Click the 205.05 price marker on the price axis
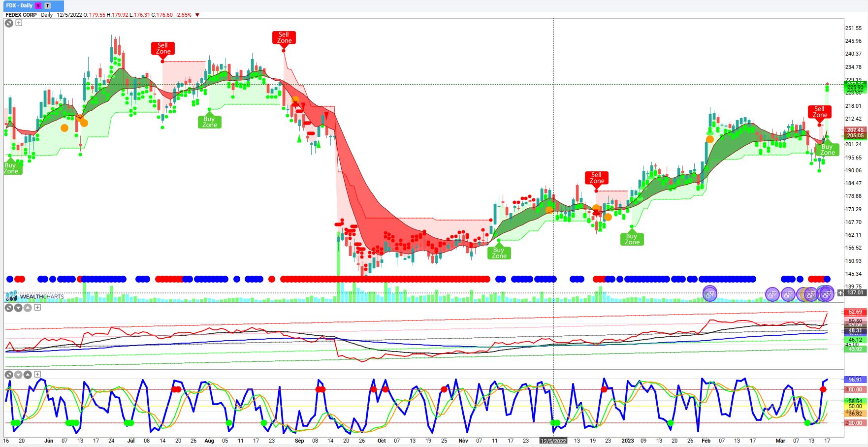Viewport: 868px width, 447px height. [856, 135]
